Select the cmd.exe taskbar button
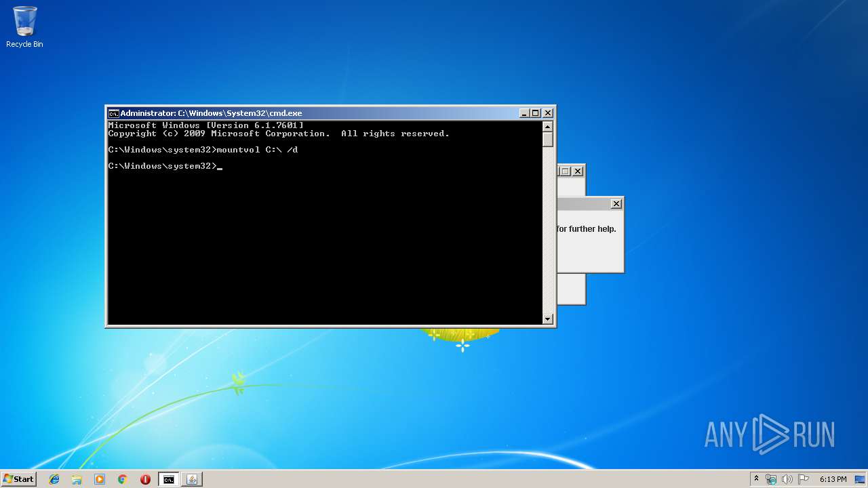 pos(168,479)
